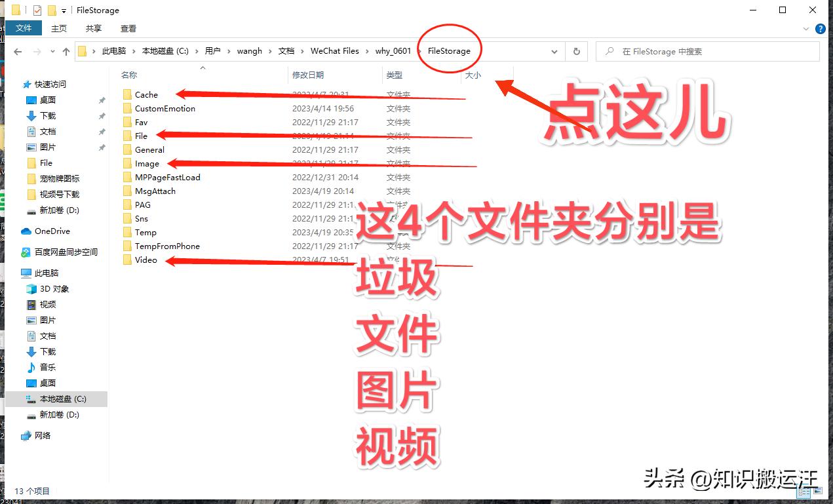Switch to the 查看 ribbon tab
Image resolution: width=833 pixels, height=504 pixels.
click(128, 28)
